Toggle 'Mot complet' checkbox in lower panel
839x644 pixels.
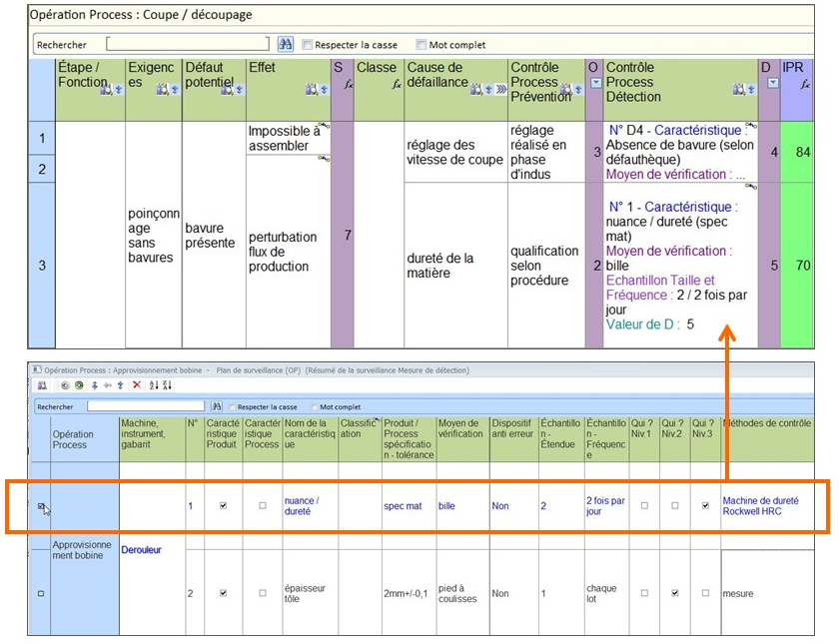pos(314,407)
